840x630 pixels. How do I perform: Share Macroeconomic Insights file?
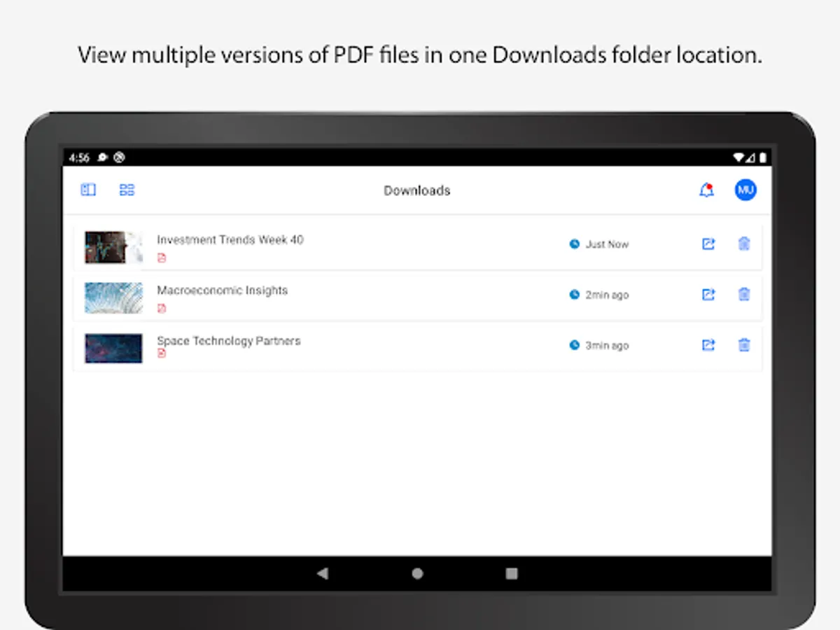(x=708, y=295)
